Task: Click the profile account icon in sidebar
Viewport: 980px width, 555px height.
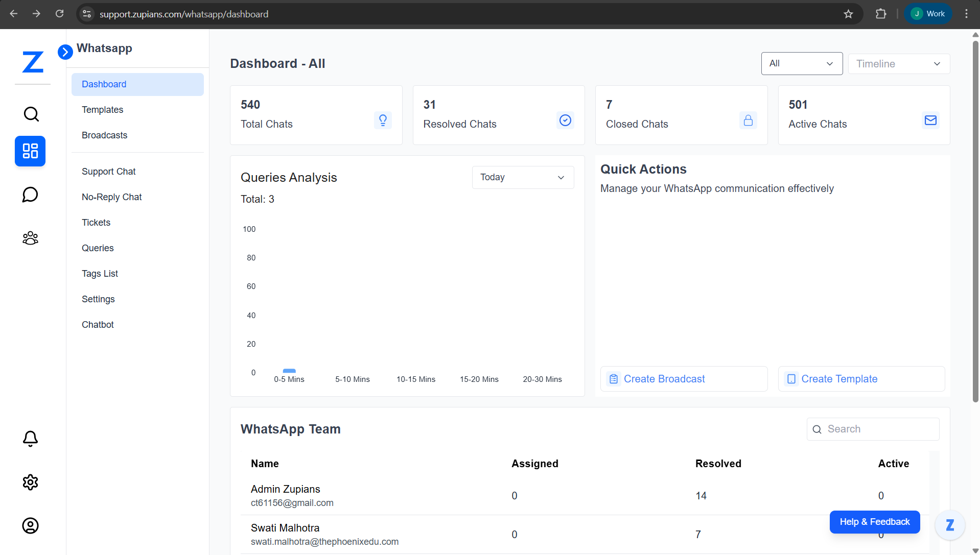Action: tap(30, 525)
